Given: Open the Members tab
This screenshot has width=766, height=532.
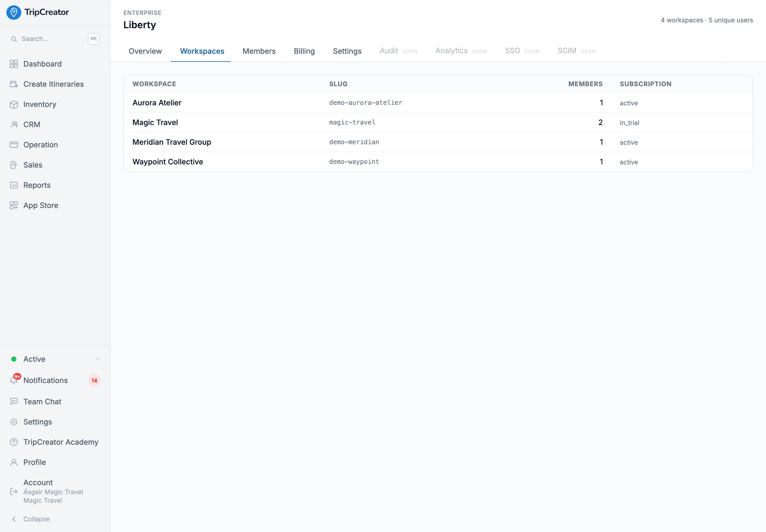Looking at the screenshot, I should click(x=259, y=51).
